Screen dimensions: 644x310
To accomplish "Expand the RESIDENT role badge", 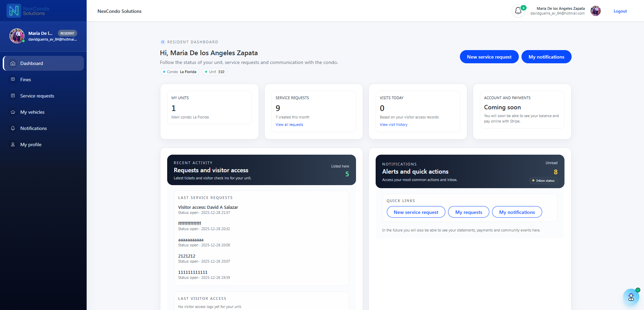I will tap(67, 33).
